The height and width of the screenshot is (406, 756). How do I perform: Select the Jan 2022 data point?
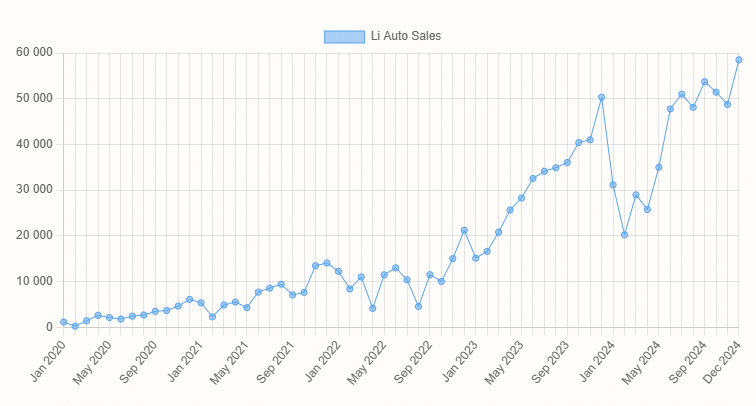(x=338, y=271)
